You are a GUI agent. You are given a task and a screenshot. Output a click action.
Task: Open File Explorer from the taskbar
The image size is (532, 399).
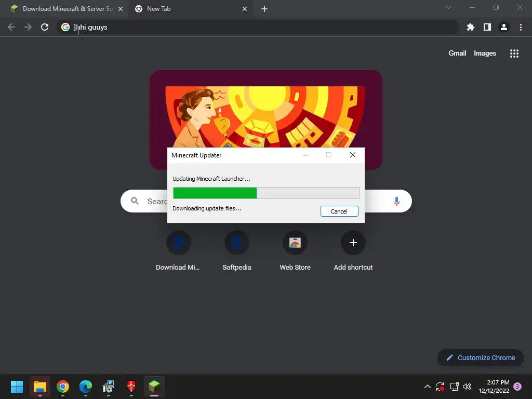40,387
